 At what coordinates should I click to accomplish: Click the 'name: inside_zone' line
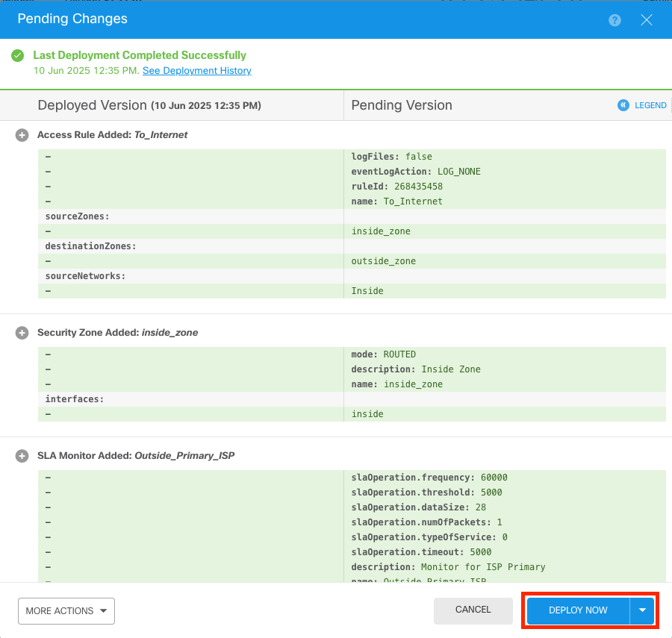tap(397, 384)
